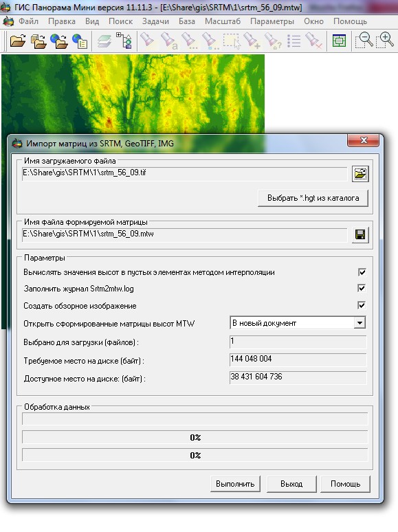
Task: Open the Масштаб menu
Action: point(223,21)
